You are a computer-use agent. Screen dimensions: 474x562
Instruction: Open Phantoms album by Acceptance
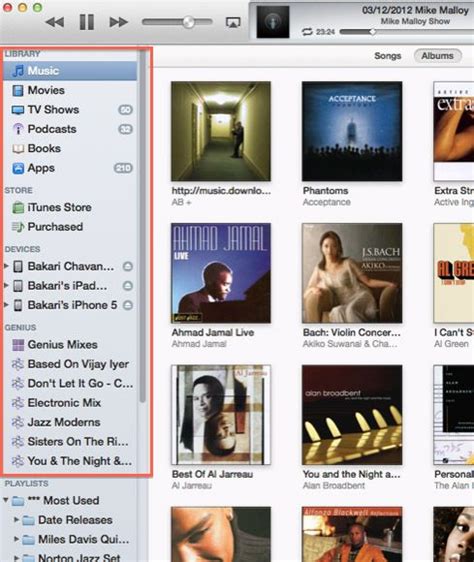pyautogui.click(x=352, y=131)
